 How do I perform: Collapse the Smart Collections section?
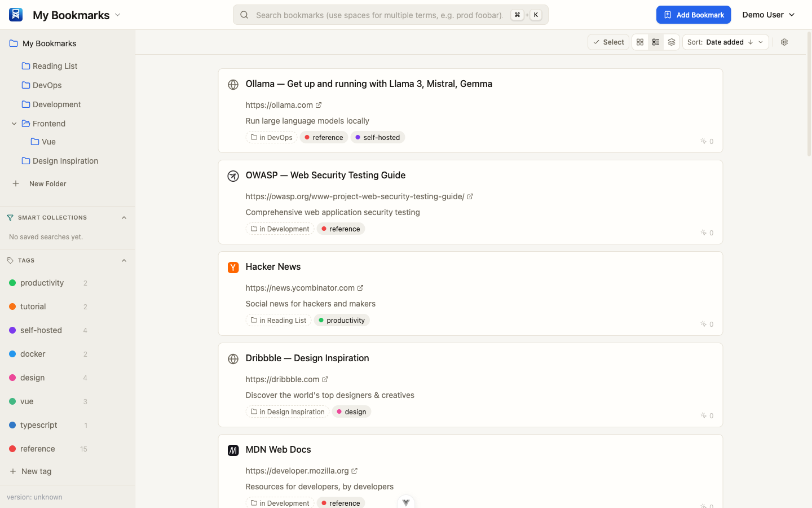tap(124, 217)
